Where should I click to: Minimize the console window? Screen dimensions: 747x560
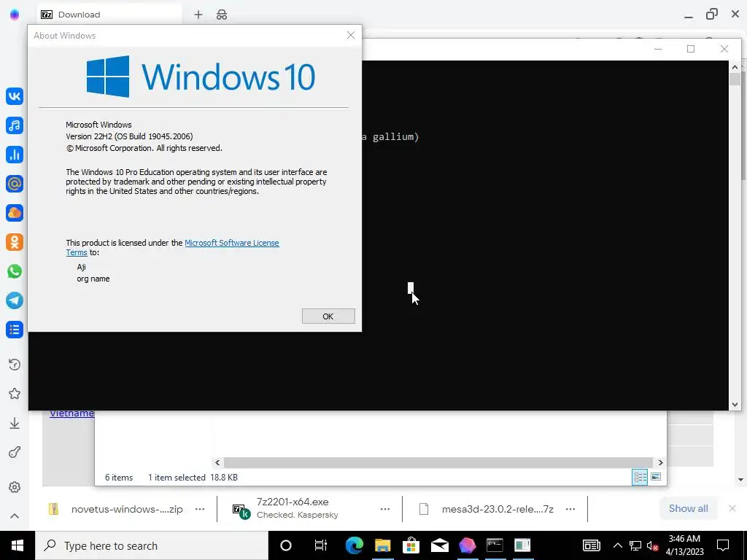658,49
